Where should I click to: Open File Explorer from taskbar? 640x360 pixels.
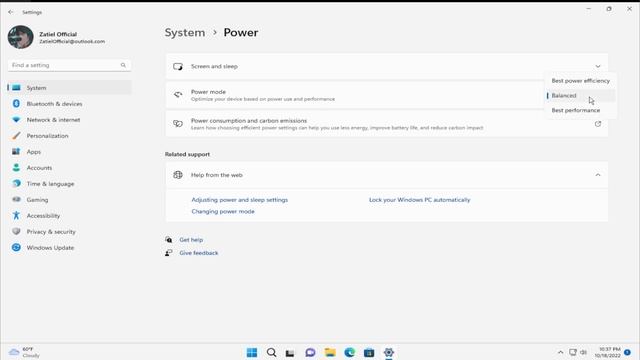[x=330, y=352]
